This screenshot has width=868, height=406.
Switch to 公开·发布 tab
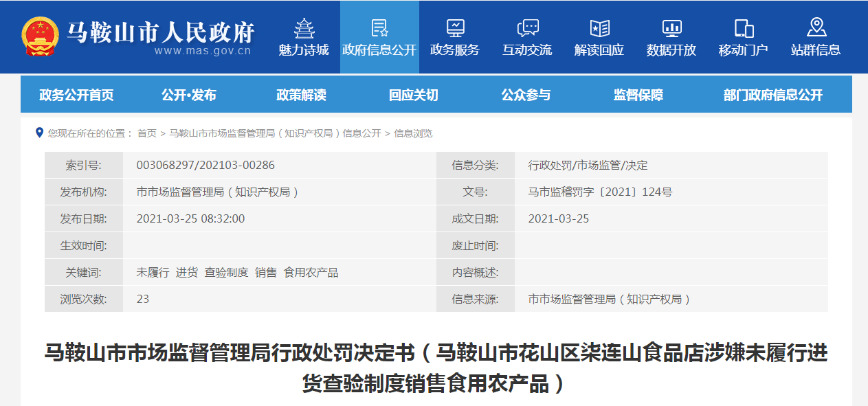[x=189, y=95]
